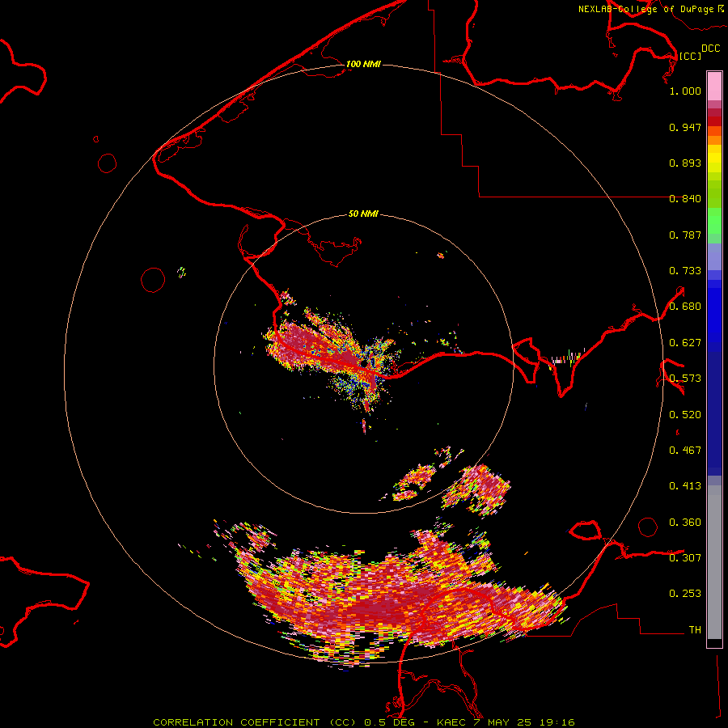This screenshot has width=728, height=728.
Task: Click the 0.413 color scale value
Action: click(x=685, y=486)
